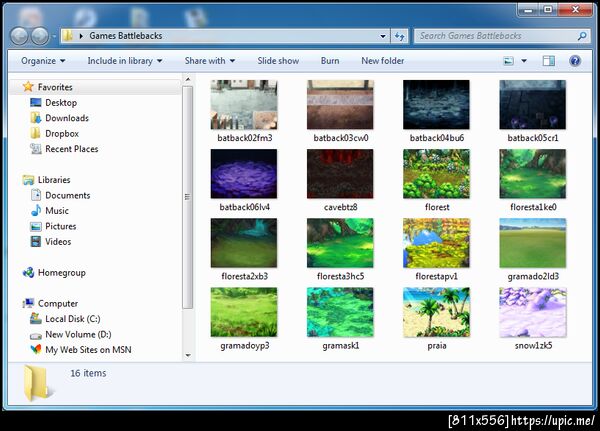Screen dimensions: 600x431
Task: Click the Dropbox folder icon
Action: 35,133
